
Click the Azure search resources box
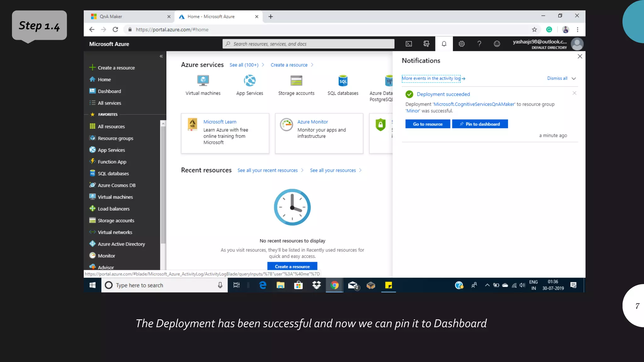point(308,44)
